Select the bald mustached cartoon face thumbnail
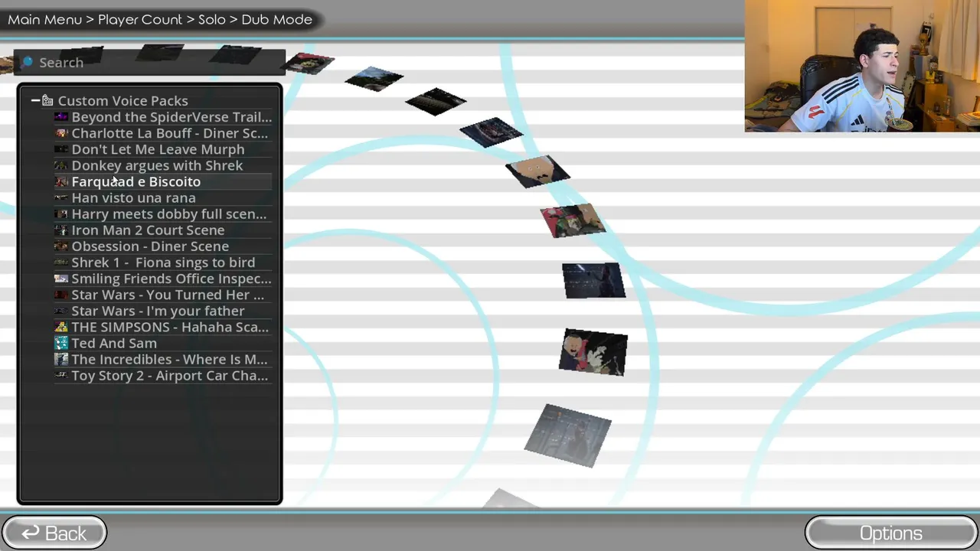The image size is (980, 551). (x=537, y=171)
